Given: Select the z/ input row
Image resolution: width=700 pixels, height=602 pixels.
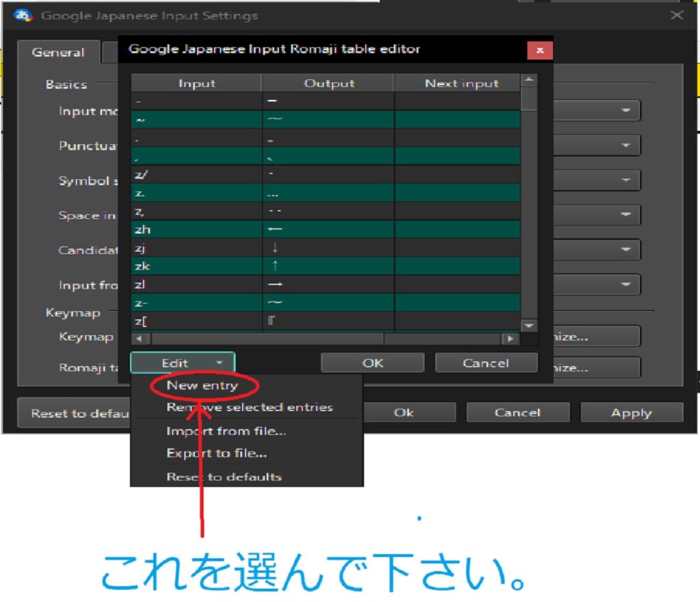Looking at the screenshot, I should tap(325, 174).
